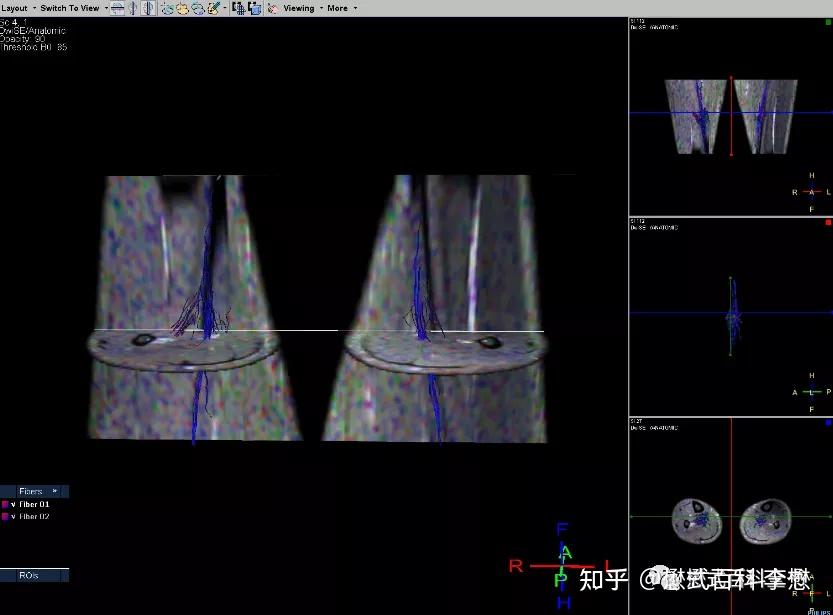Image resolution: width=833 pixels, height=615 pixels.
Task: Expand the Fibers panel arrow
Action: [55, 491]
